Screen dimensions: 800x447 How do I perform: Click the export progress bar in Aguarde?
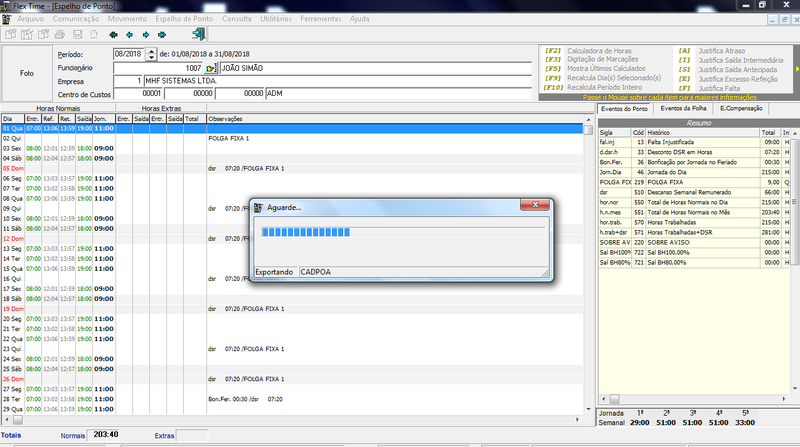click(403, 232)
